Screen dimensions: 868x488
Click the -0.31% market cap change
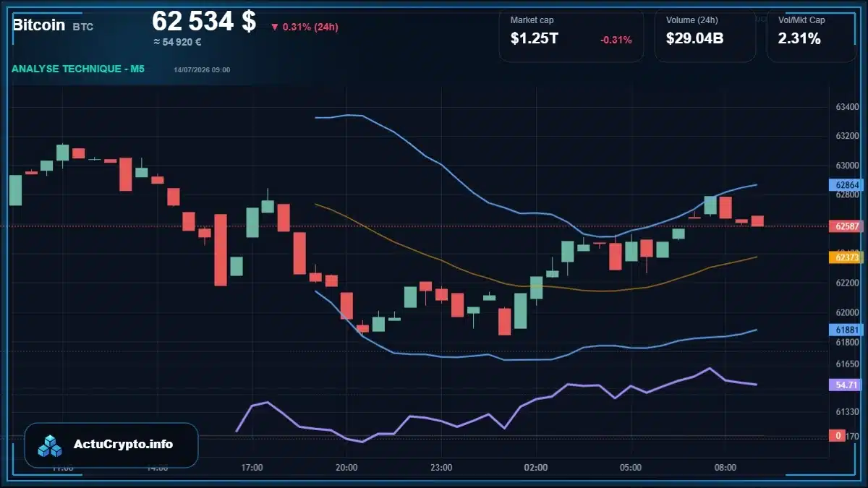point(616,40)
